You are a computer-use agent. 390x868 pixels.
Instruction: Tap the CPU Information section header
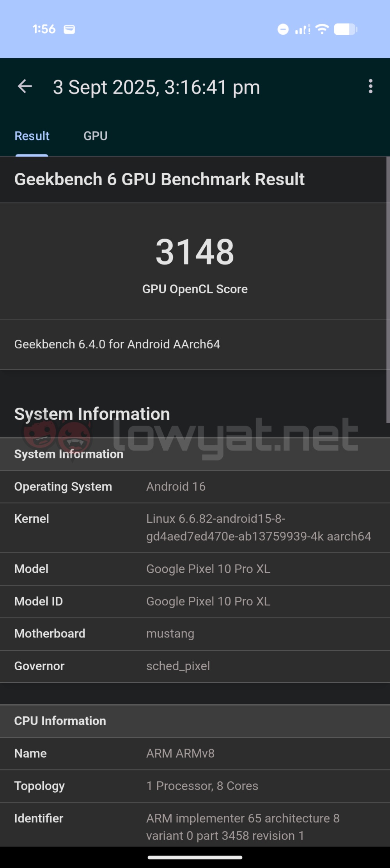(195, 721)
